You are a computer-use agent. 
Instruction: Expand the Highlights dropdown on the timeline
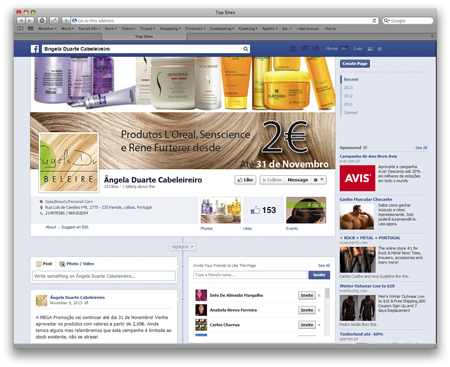click(182, 247)
